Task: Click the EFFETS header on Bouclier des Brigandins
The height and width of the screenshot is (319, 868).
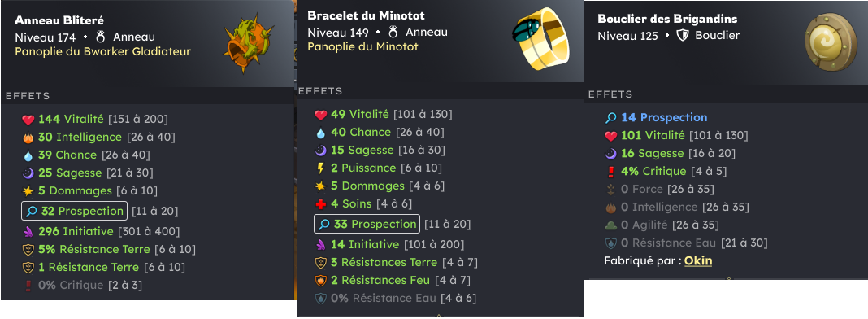Action: tap(606, 94)
